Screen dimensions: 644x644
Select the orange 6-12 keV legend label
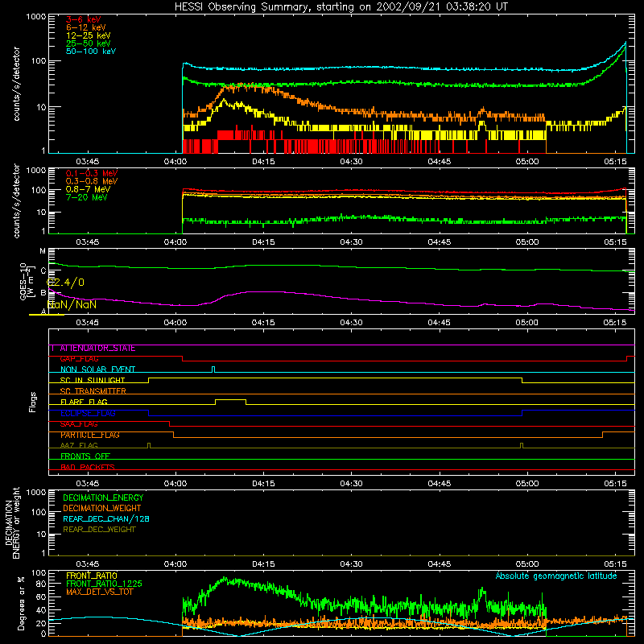click(86, 27)
